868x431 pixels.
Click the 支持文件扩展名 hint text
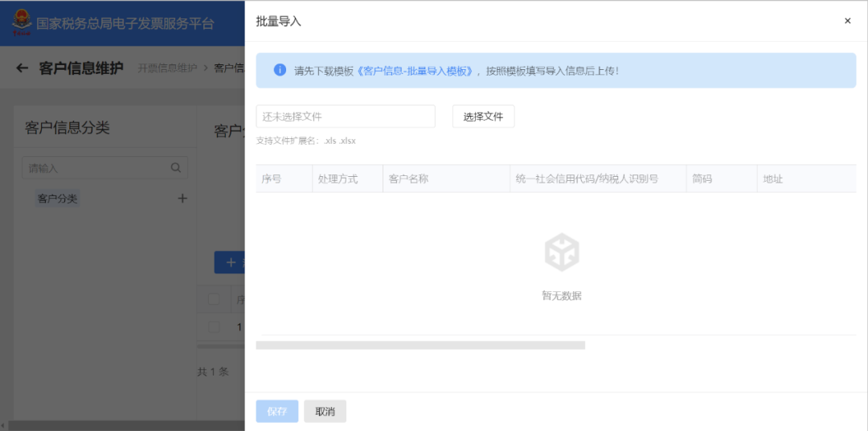306,141
